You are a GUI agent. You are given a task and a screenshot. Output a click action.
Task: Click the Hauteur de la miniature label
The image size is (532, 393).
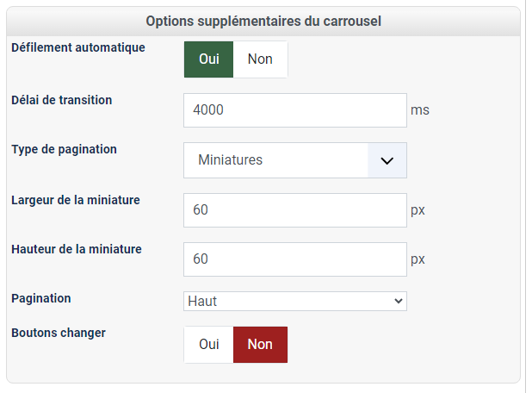click(x=77, y=249)
